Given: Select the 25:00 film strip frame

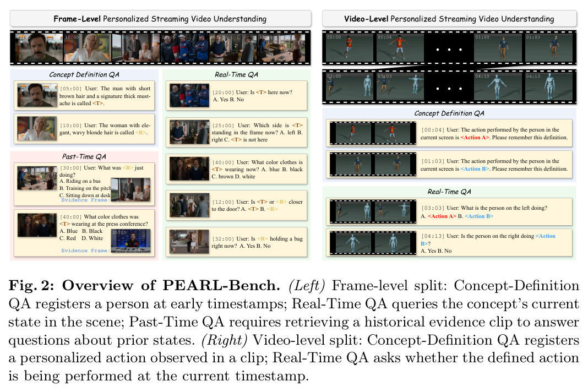Looking at the screenshot, I should [232, 48].
